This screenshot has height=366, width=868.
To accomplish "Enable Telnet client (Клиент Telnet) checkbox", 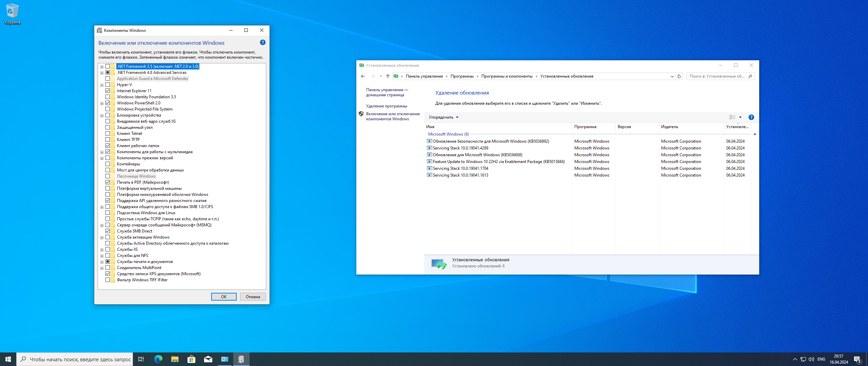I will coord(107,134).
